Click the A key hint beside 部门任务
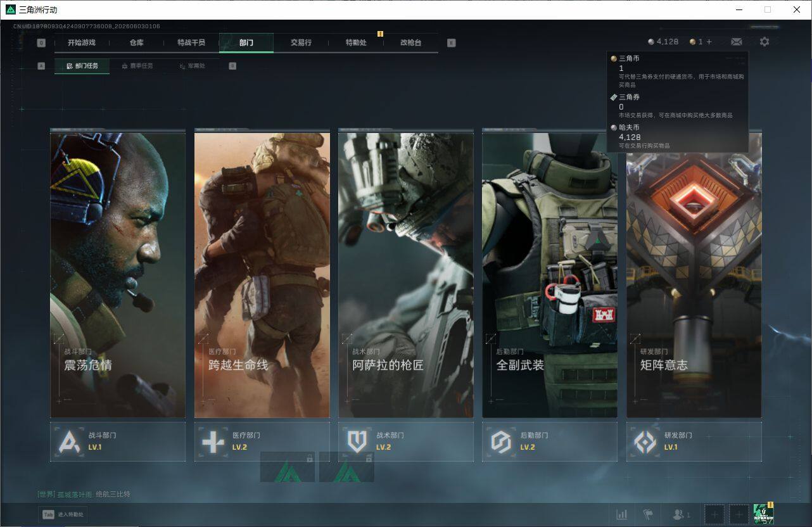The height and width of the screenshot is (527, 812). click(41, 66)
